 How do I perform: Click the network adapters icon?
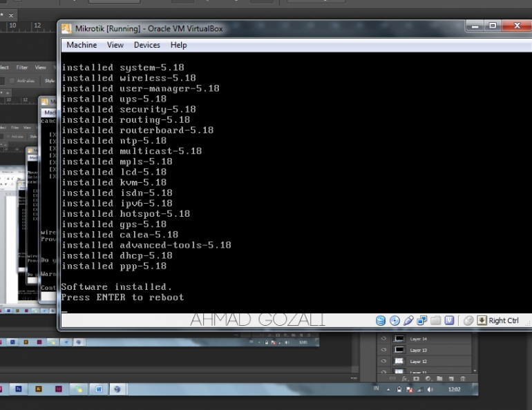coord(421,320)
